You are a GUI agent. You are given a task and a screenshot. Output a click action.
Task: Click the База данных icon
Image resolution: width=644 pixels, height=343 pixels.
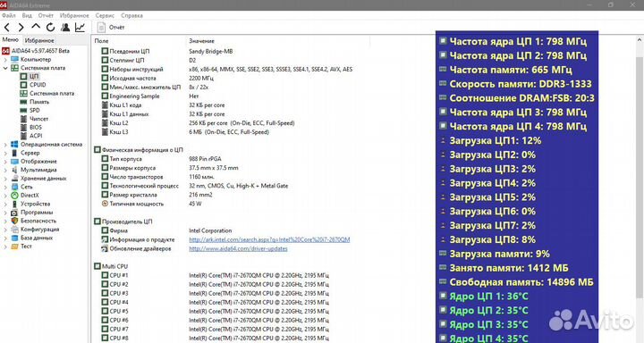(x=14, y=238)
